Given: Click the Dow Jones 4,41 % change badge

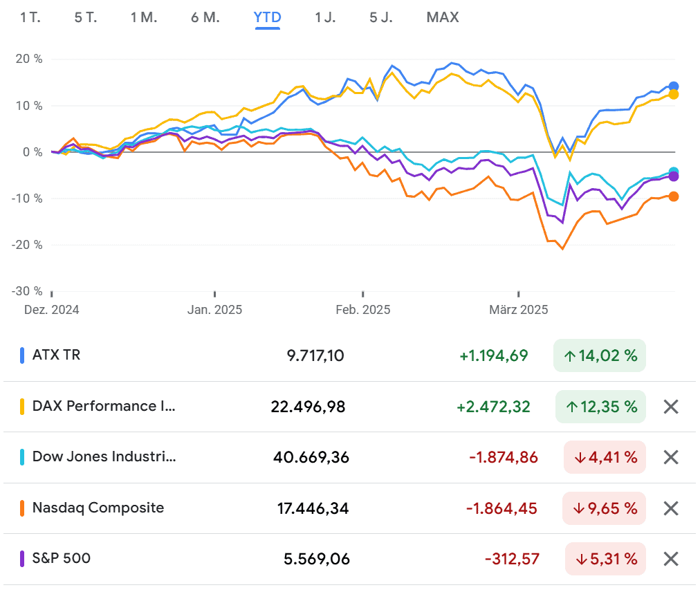Looking at the screenshot, I should 605,457.
